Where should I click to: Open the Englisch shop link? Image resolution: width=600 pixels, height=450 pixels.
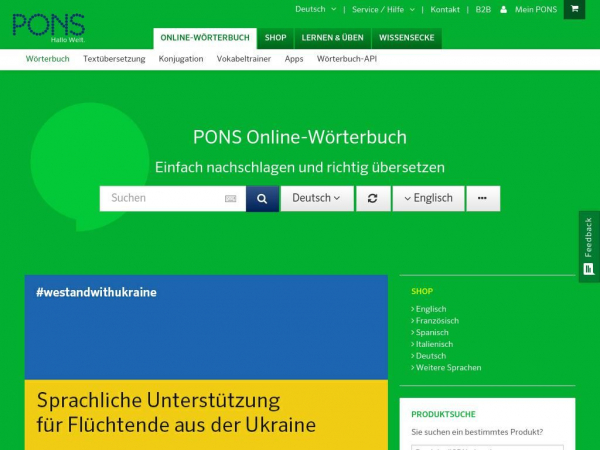click(x=429, y=309)
